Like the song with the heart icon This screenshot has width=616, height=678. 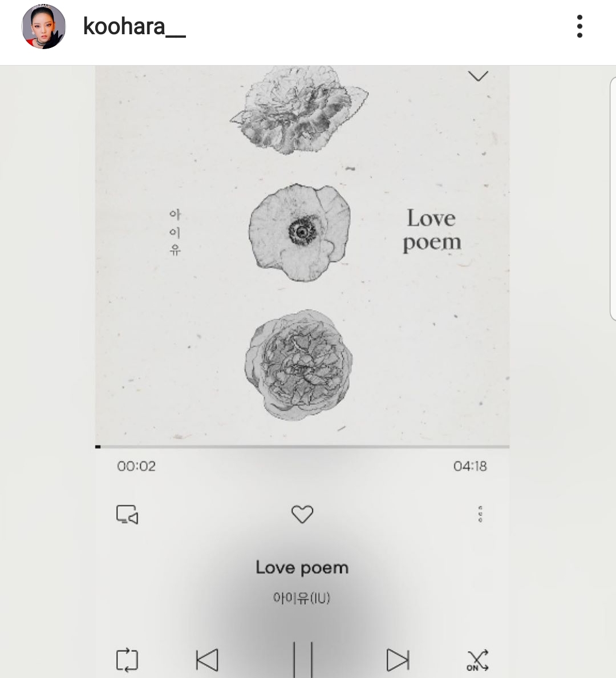pyautogui.click(x=302, y=514)
